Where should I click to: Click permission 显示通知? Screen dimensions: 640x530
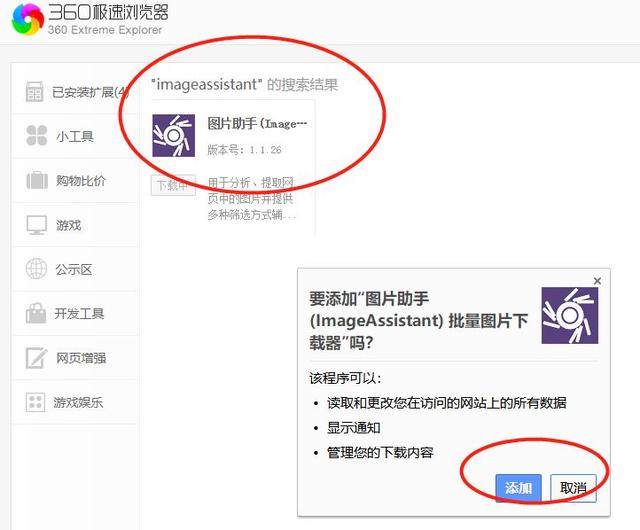coord(353,428)
